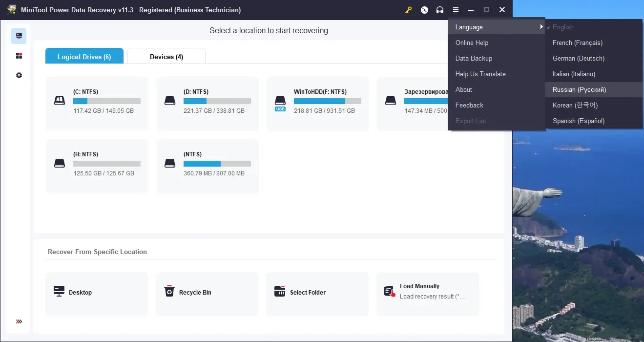Switch to Devices (4) tab

click(166, 56)
